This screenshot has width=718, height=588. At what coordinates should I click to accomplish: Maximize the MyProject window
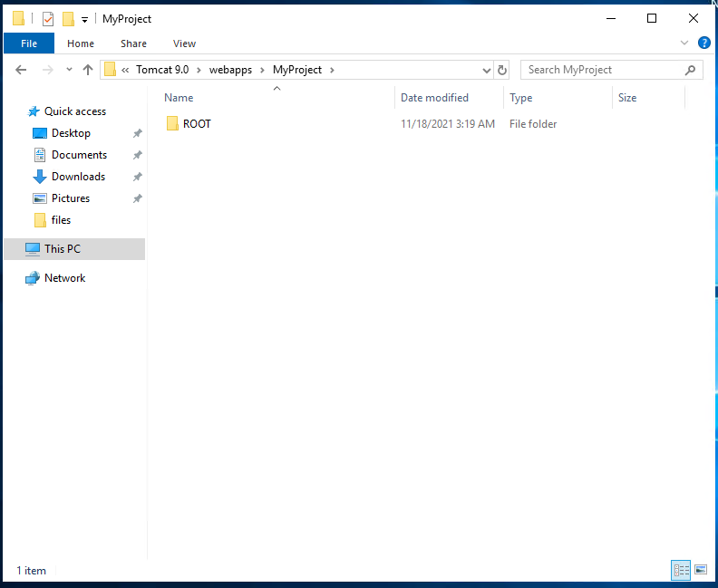(x=652, y=18)
